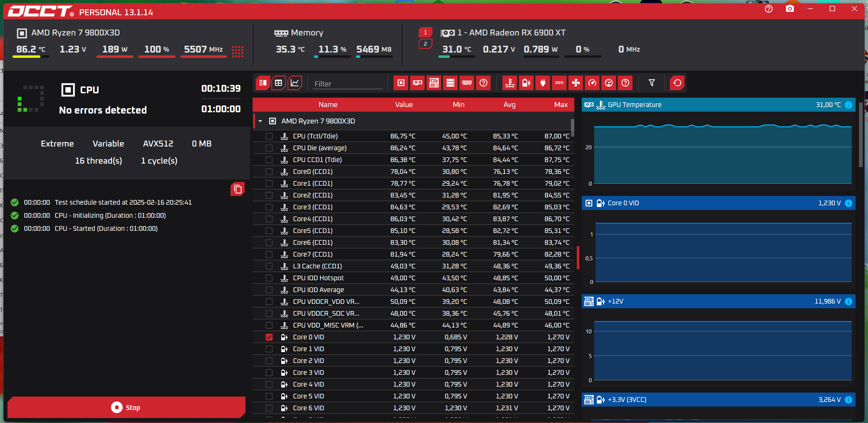This screenshot has width=868, height=423.
Task: Click the motherboard device filter icon
Action: (434, 83)
